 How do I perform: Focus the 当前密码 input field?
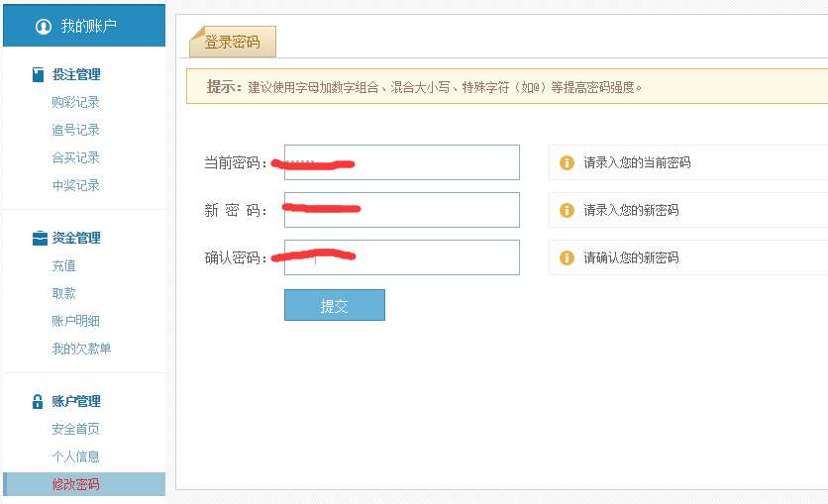point(402,162)
